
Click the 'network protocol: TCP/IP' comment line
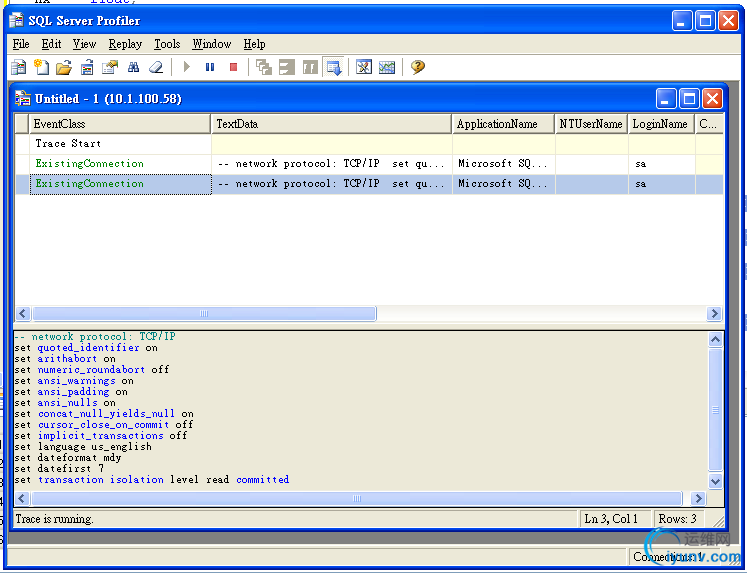pos(95,337)
